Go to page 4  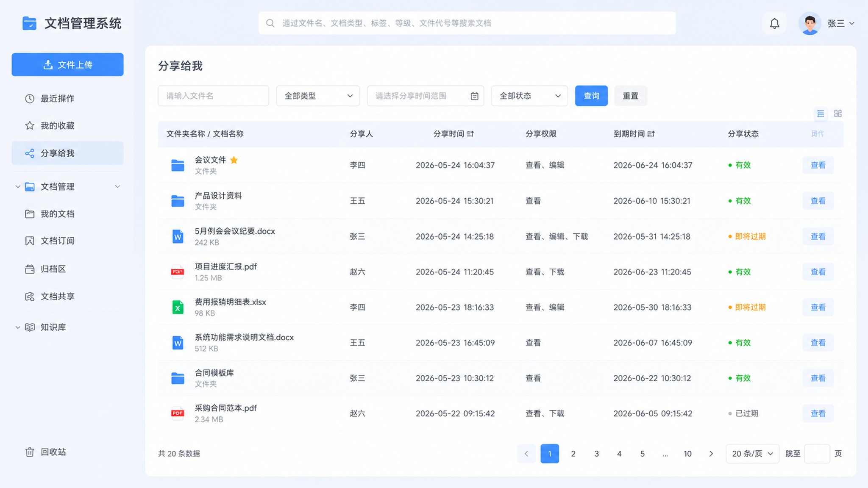(x=619, y=454)
